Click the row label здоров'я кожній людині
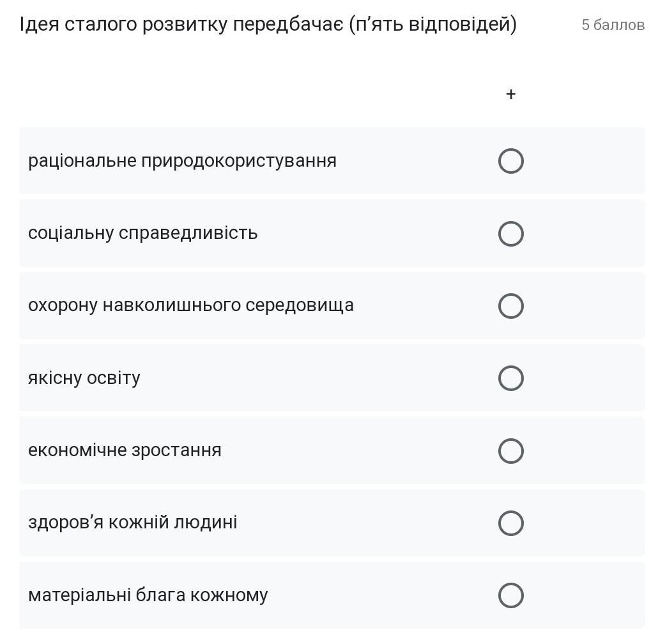 (x=132, y=523)
